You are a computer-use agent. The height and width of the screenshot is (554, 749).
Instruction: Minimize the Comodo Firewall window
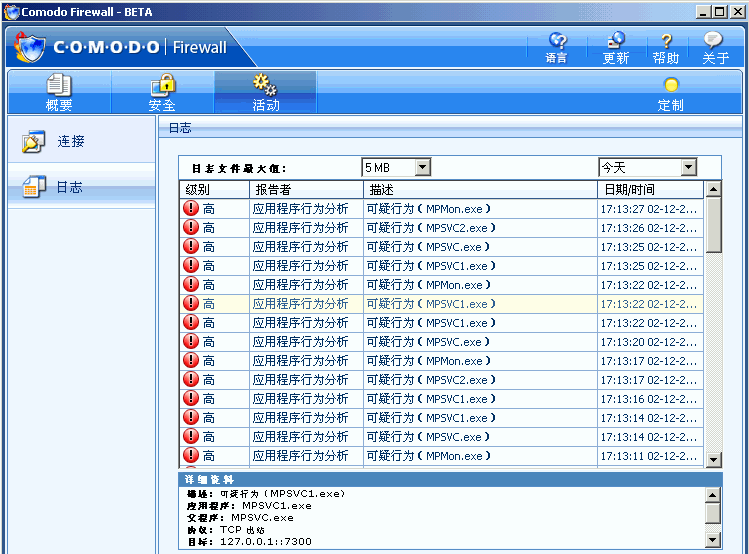click(x=702, y=12)
